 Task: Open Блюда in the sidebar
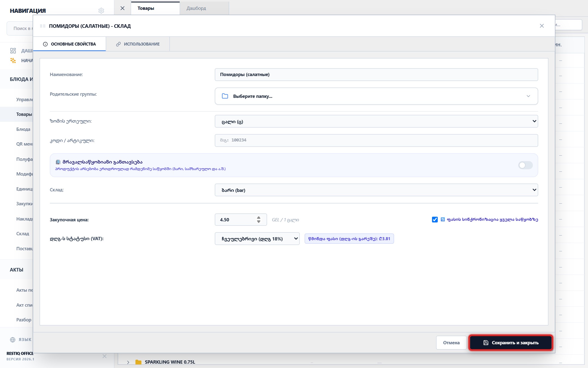click(23, 129)
